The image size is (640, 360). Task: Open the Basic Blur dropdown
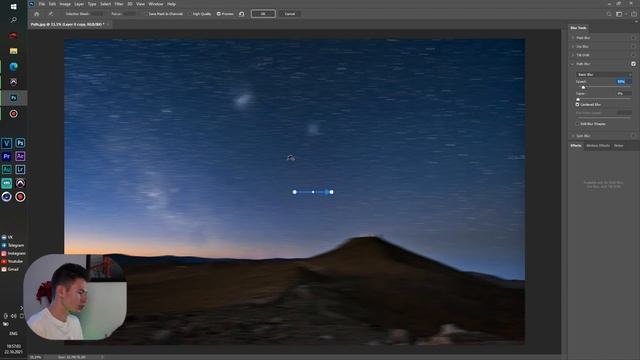[x=604, y=75]
